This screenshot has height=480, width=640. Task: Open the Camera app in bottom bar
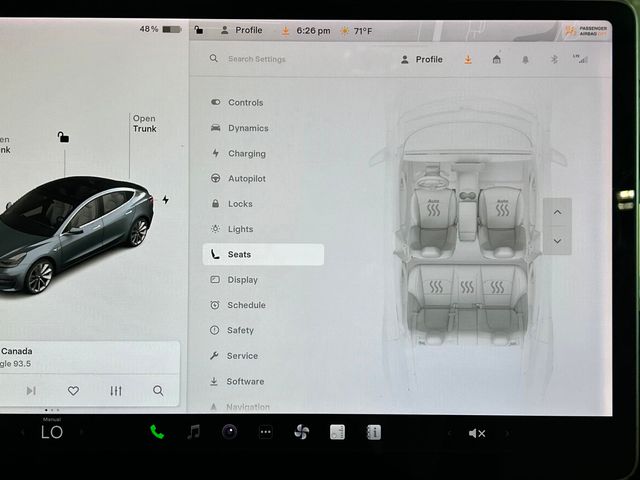[x=229, y=432]
